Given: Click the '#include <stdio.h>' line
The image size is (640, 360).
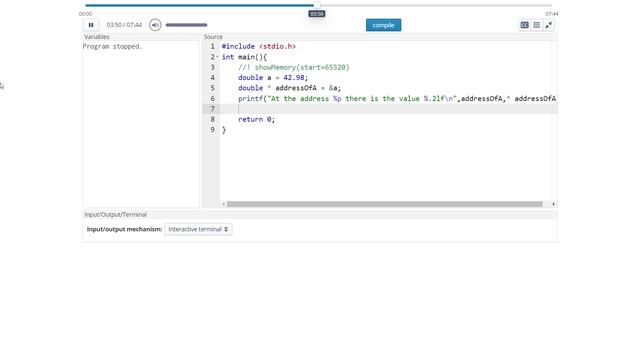Looking at the screenshot, I should point(259,47).
